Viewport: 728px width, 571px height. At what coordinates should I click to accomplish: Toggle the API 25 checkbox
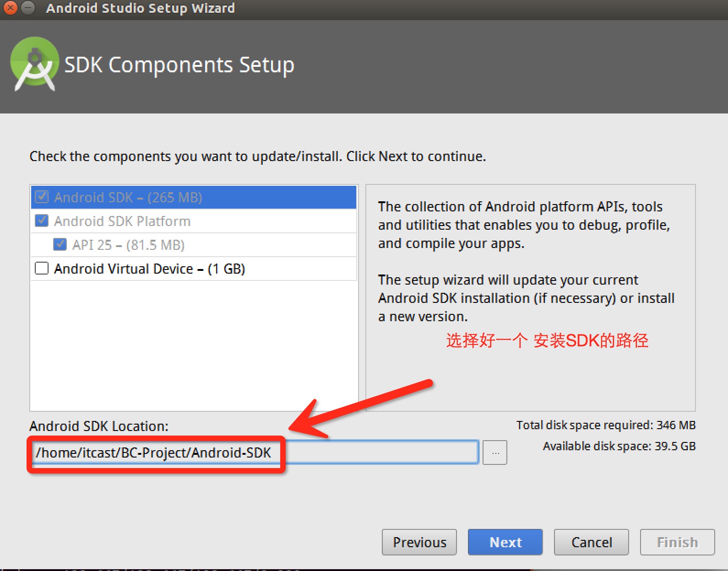[x=60, y=245]
